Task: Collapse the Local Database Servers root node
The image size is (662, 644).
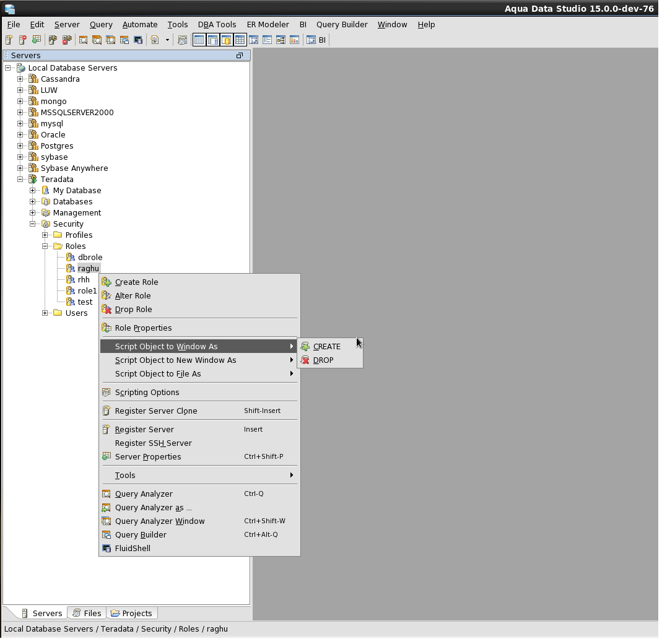Action: coord(8,68)
